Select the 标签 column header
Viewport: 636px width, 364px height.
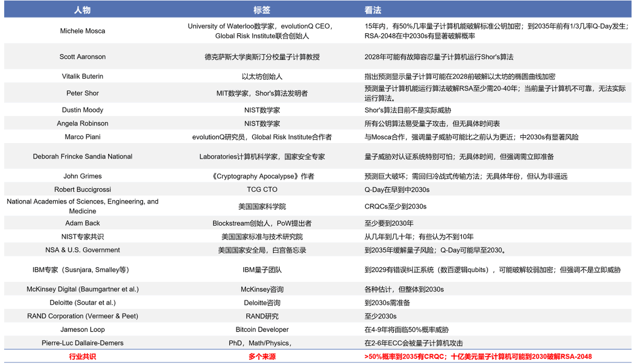coord(262,10)
